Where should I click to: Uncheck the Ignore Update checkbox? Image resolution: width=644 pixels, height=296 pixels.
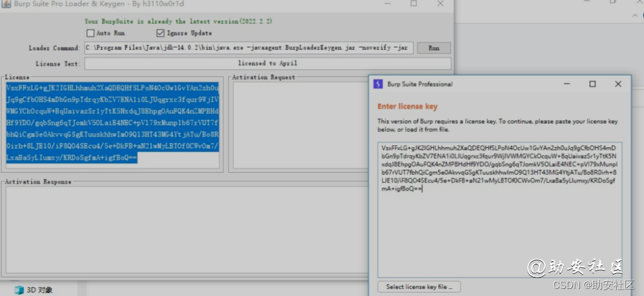tap(160, 33)
